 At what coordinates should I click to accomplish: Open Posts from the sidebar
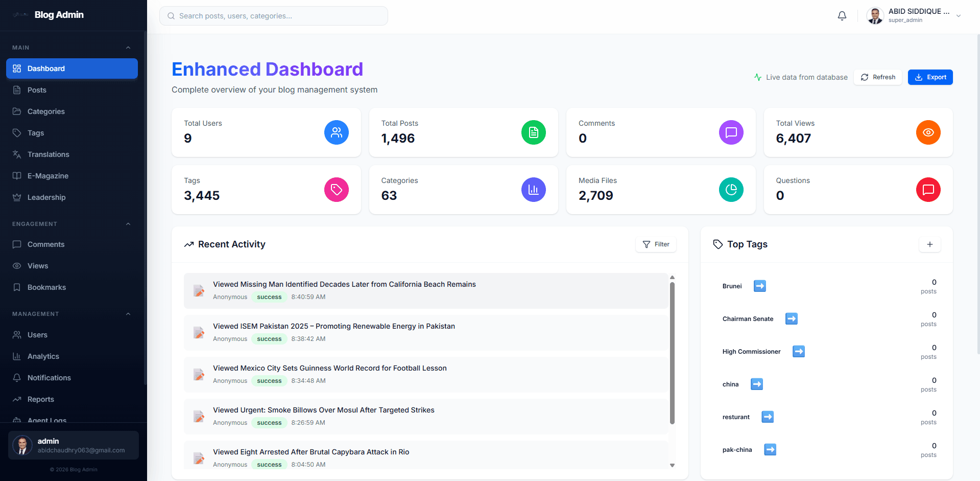[x=72, y=90]
